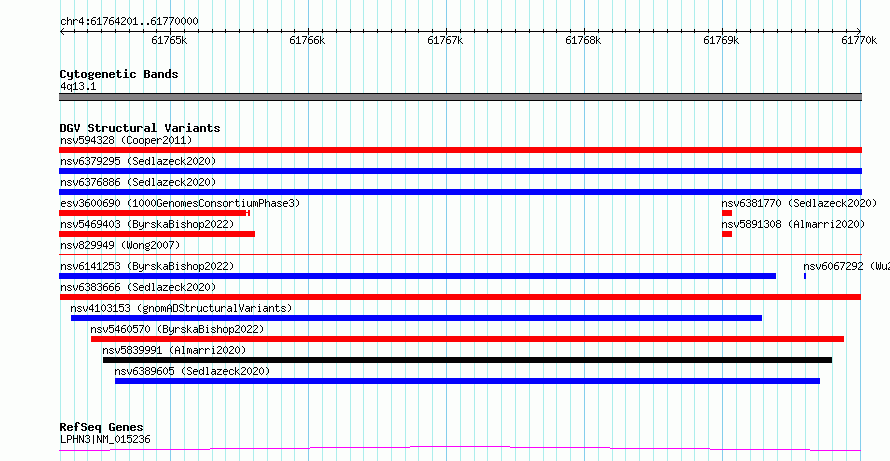The width and height of the screenshot is (890, 461).
Task: Select the thin nsv829949 (Wong2007) line
Action: tap(460, 254)
